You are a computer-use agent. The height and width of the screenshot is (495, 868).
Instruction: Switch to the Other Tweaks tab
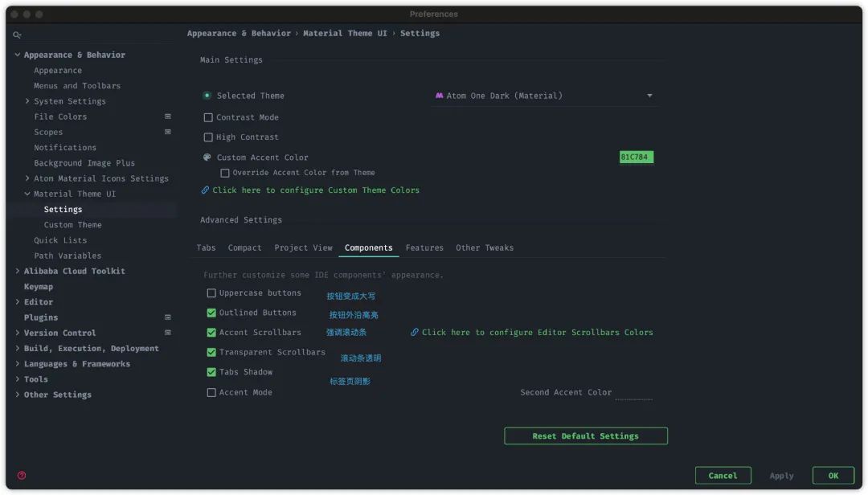coord(485,247)
